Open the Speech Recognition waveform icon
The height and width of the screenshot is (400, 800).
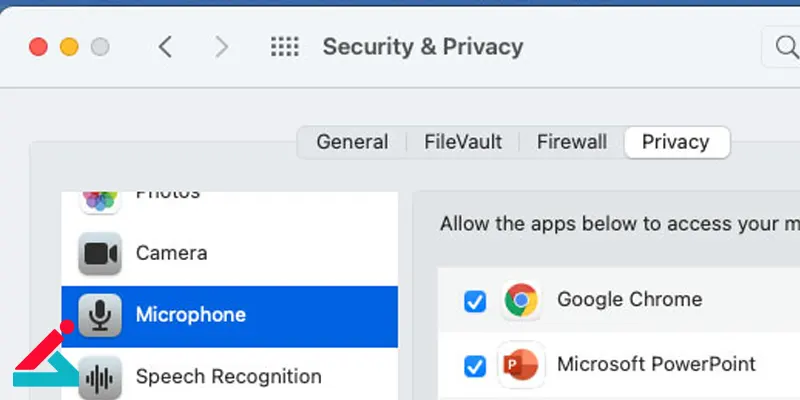pyautogui.click(x=100, y=378)
